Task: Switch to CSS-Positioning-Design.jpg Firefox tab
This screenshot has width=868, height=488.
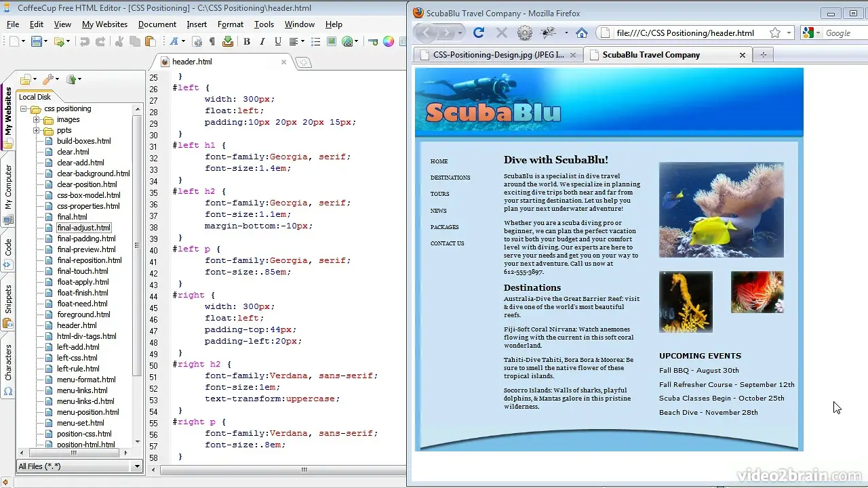Action: [x=498, y=55]
